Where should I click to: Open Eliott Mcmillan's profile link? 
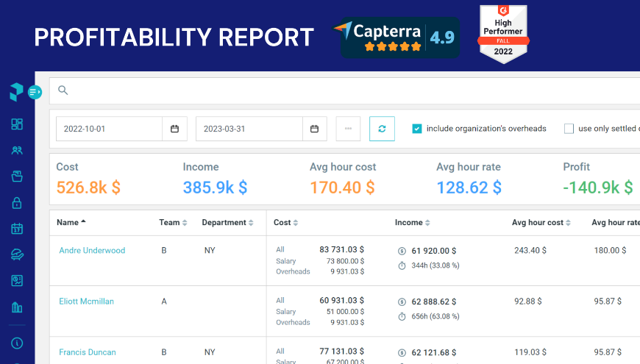86,301
